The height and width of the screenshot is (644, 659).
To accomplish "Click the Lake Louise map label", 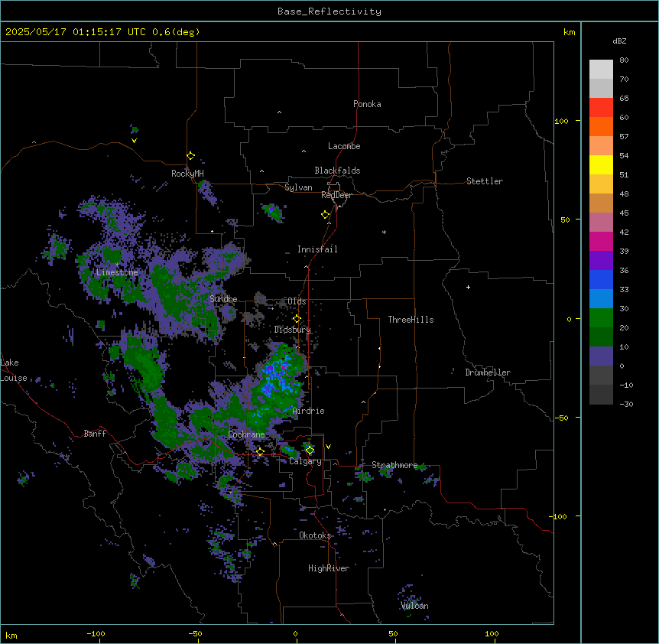I will click(14, 370).
